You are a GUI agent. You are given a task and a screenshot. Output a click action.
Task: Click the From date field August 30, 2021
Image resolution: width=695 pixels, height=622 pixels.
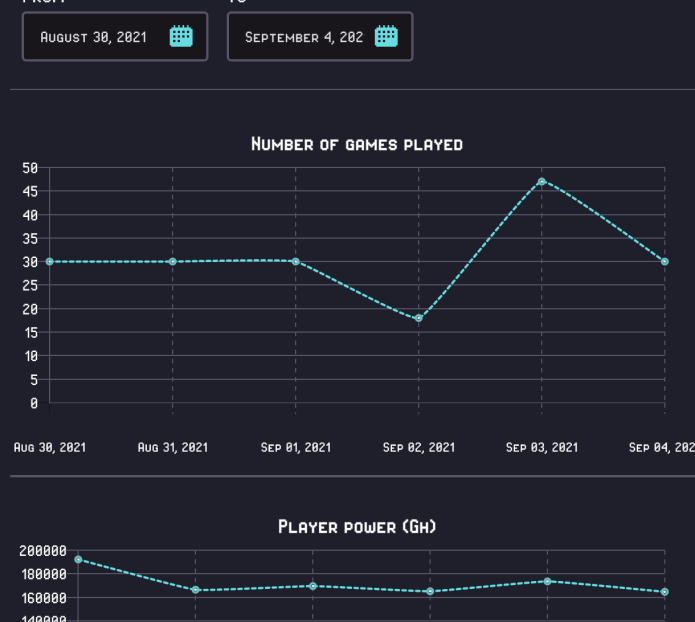tap(115, 36)
